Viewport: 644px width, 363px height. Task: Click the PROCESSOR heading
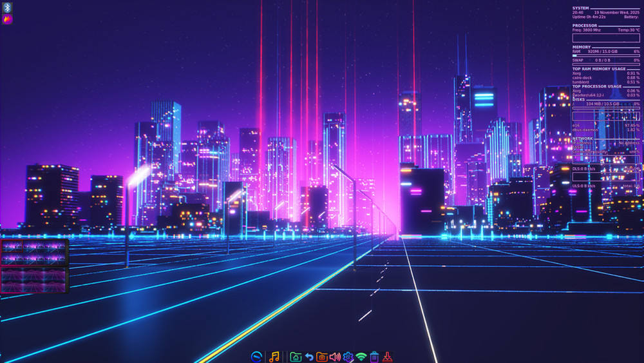[585, 26]
